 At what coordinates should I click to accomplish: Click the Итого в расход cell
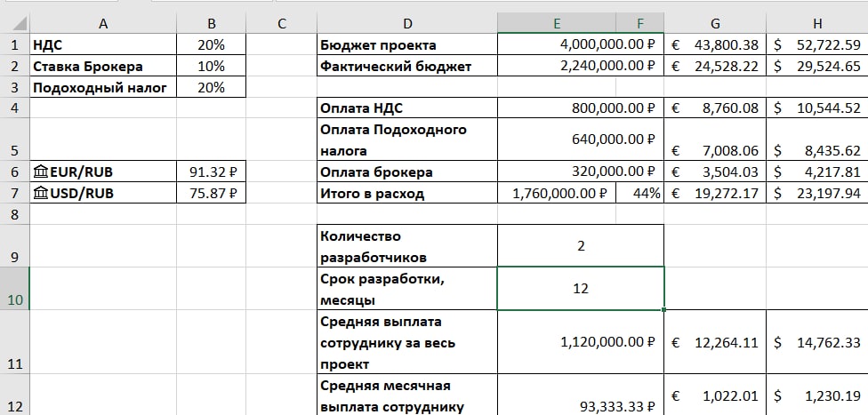click(407, 193)
